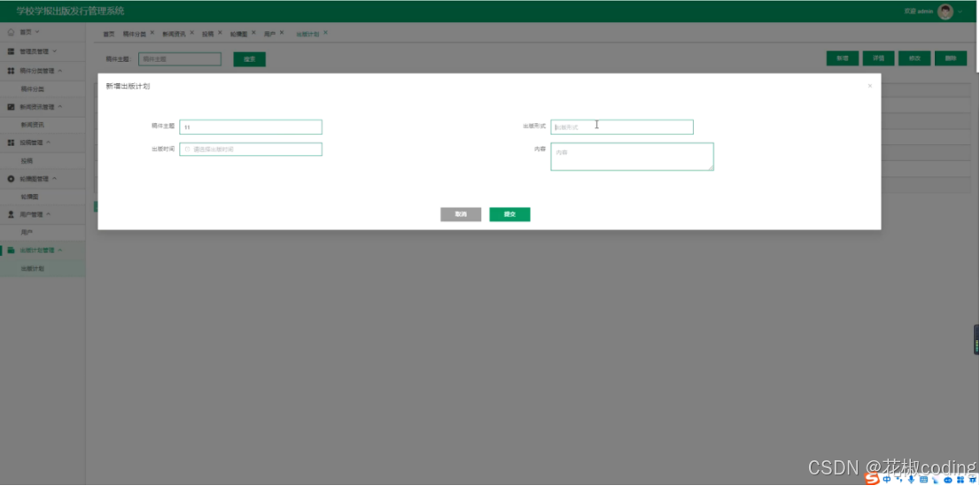Click the IME punctuation mode icon
Viewport: 980px width, 486px height.
(x=898, y=479)
